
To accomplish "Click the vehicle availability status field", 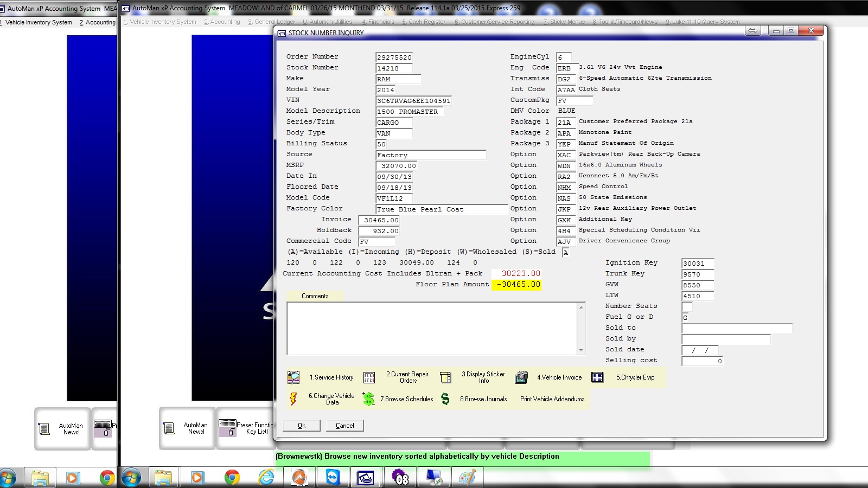I will [x=565, y=252].
